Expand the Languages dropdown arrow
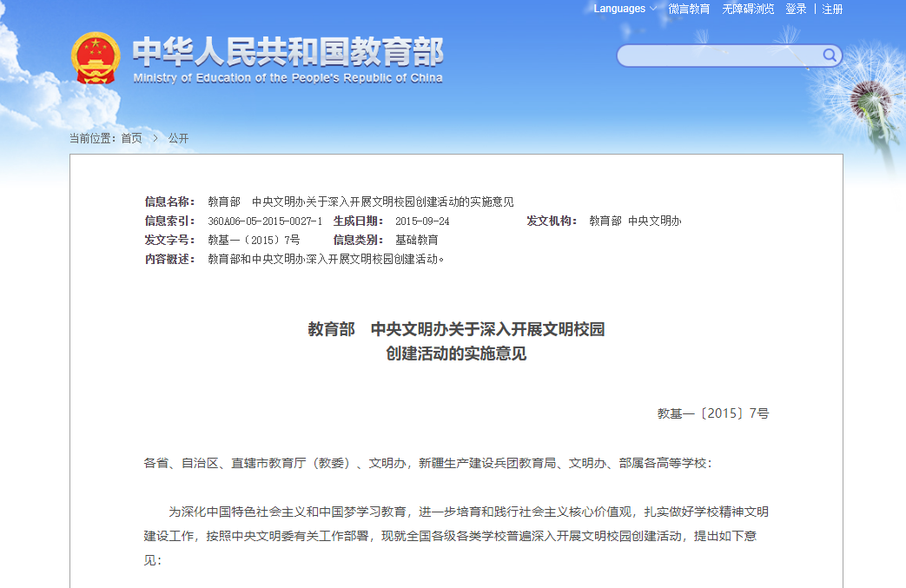The image size is (906, 588). [652, 10]
